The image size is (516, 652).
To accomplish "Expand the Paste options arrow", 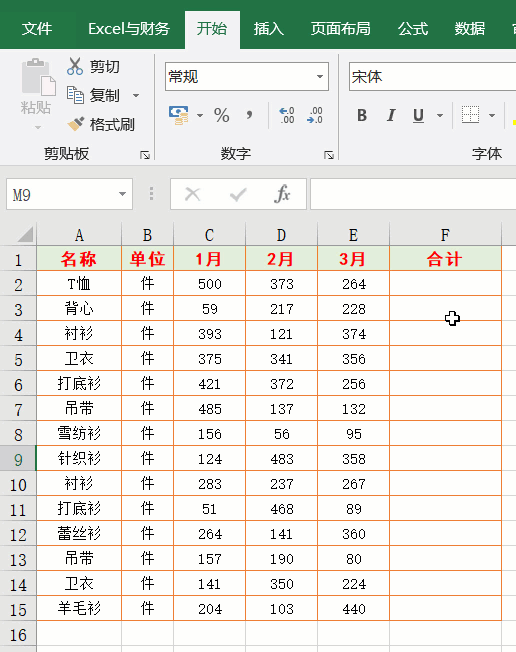I will point(38,127).
